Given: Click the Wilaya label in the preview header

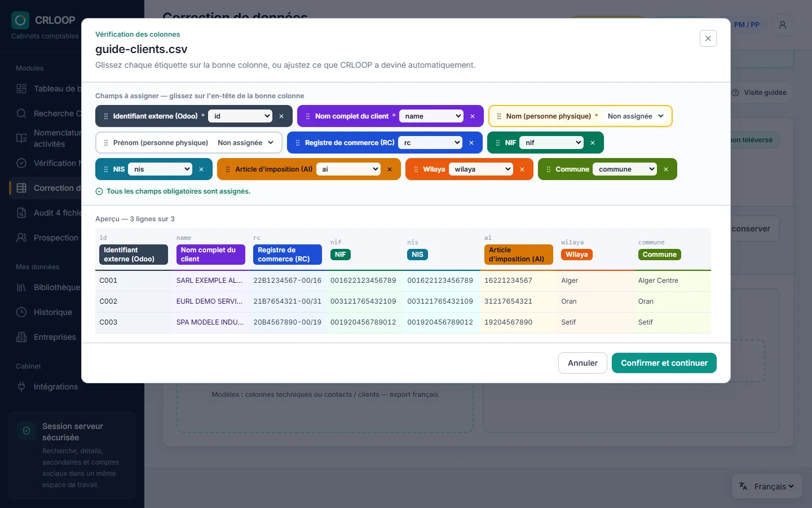Looking at the screenshot, I should tap(577, 255).
